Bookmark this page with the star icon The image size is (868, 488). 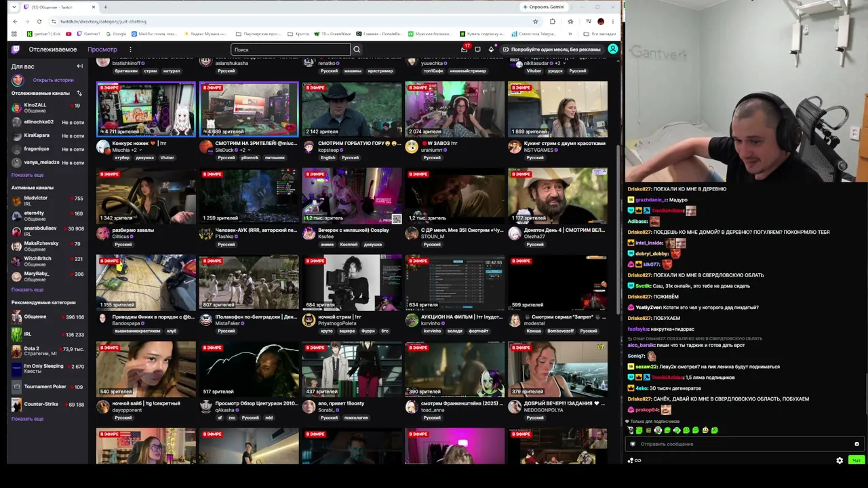click(x=535, y=21)
